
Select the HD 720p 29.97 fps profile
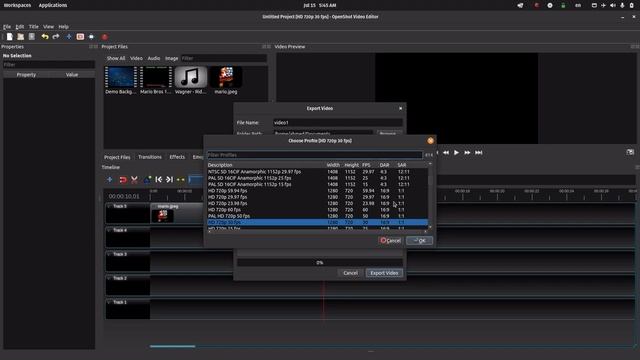pyautogui.click(x=318, y=197)
